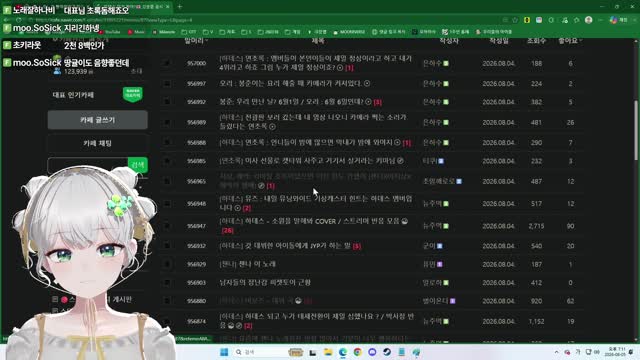640x360 pixels.
Task: Click the Windows Start button
Action: [224, 352]
